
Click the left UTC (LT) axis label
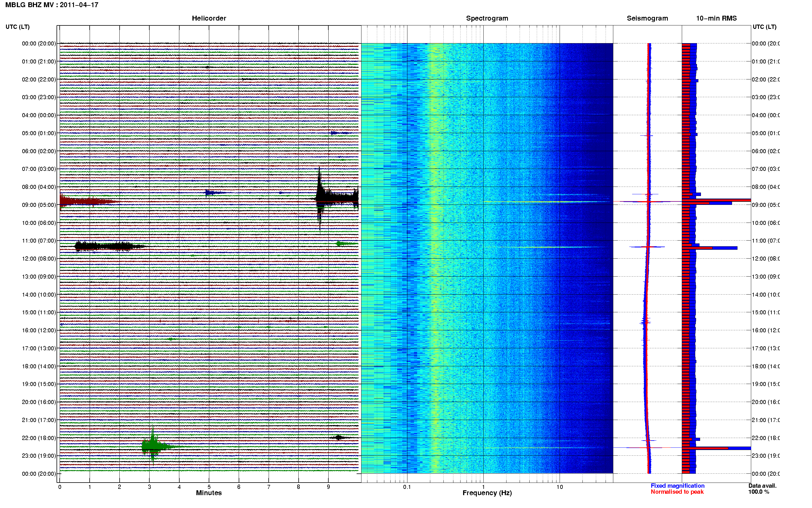[18, 27]
